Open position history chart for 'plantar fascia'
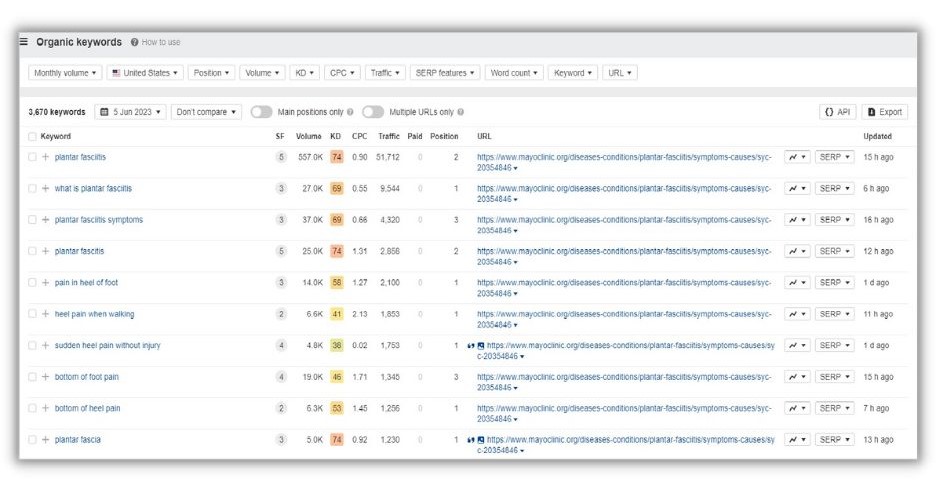The height and width of the screenshot is (484, 936). 797,440
